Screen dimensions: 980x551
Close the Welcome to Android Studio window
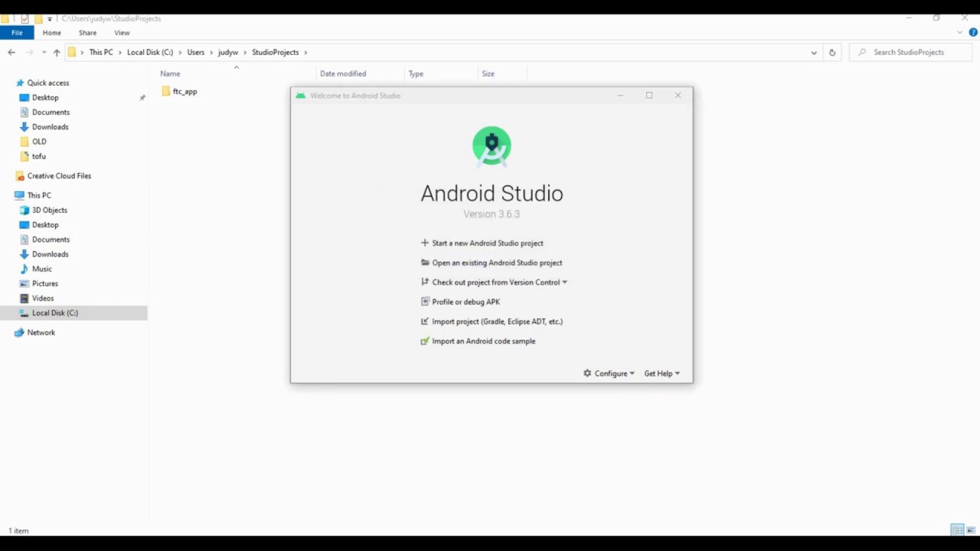coord(678,96)
